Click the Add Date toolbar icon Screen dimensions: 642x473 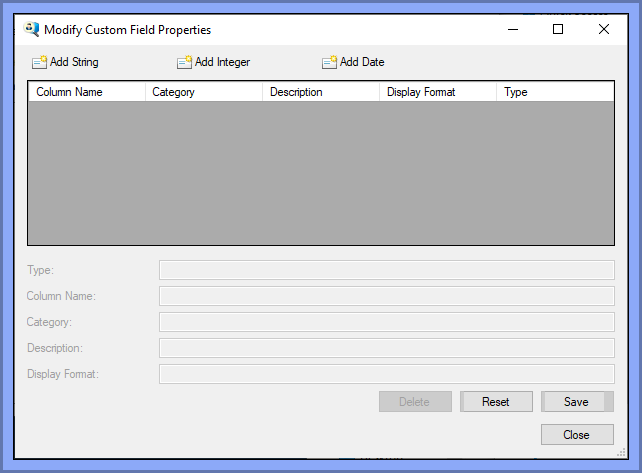329,62
